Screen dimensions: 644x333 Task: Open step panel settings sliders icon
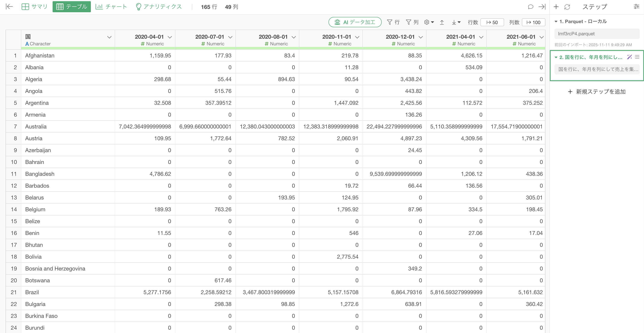636,7
